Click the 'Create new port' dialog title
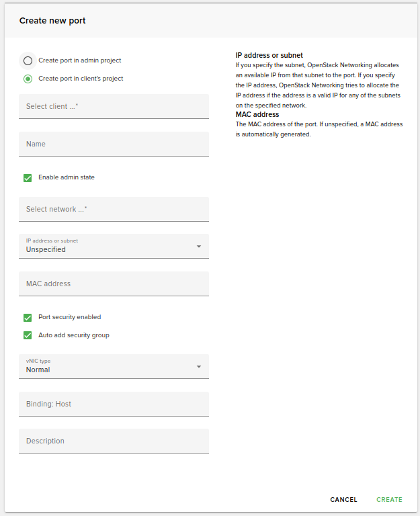This screenshot has height=516, width=420. pyautogui.click(x=52, y=21)
